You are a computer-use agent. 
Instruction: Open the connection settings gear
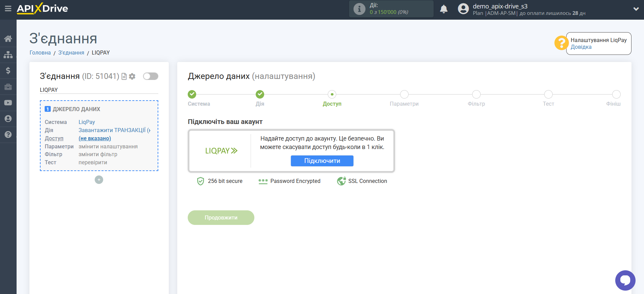coord(132,77)
